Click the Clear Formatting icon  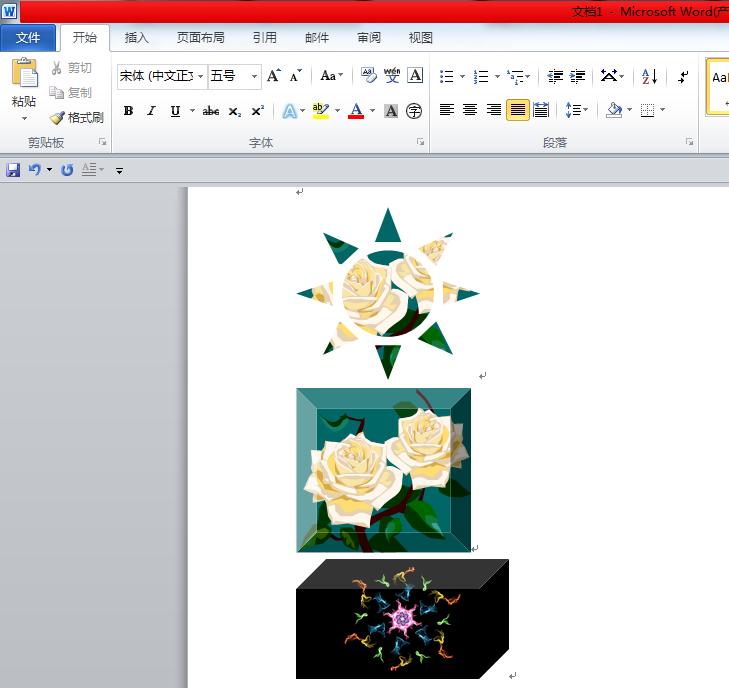pos(369,75)
